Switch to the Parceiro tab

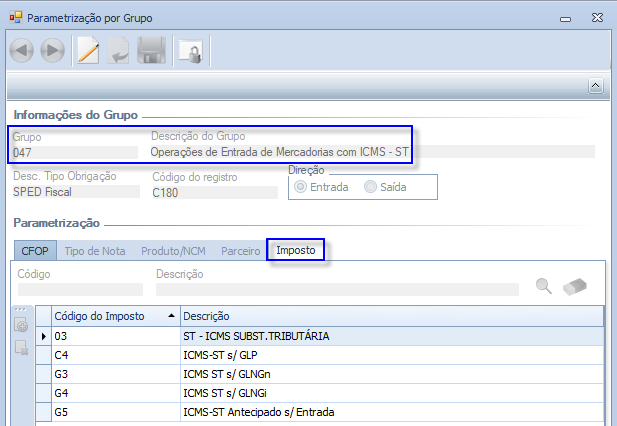click(x=240, y=251)
